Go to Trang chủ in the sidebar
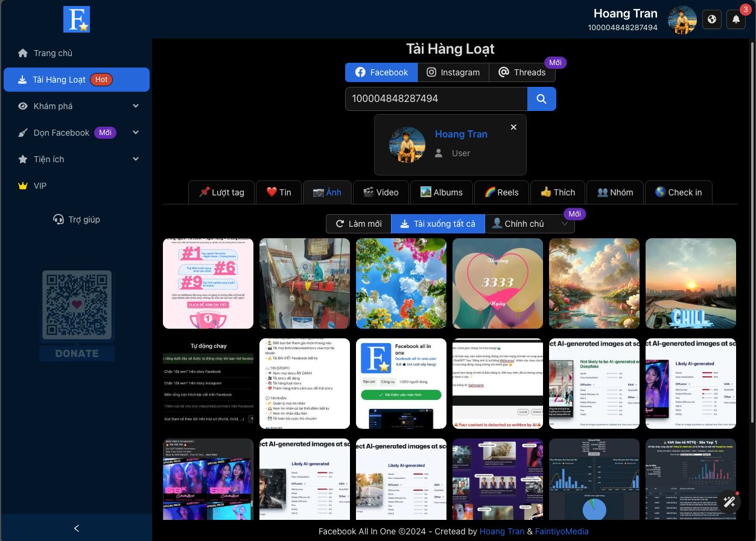756x541 pixels. [x=77, y=53]
